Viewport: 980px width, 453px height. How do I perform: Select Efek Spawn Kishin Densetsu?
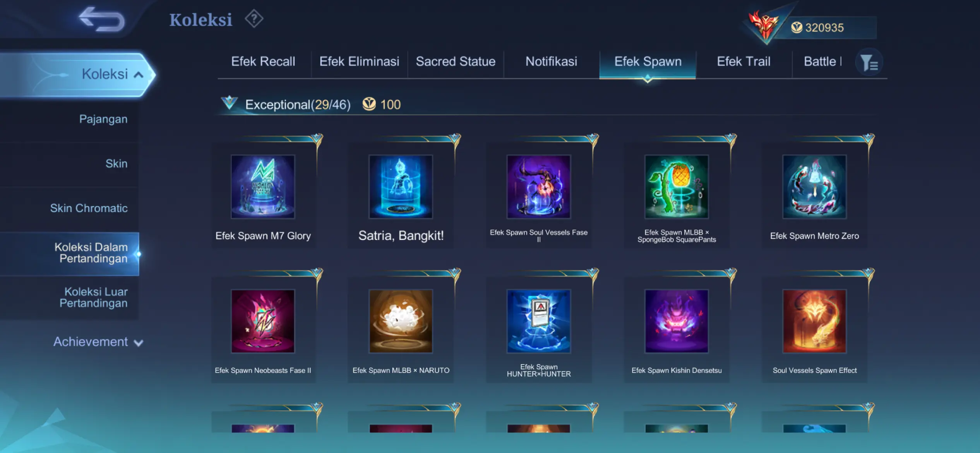coord(677,321)
